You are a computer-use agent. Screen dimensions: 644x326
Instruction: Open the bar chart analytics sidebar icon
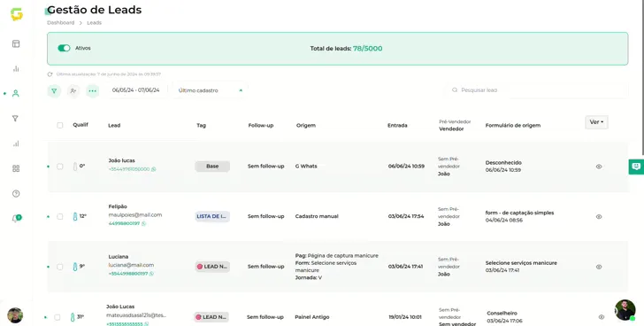click(16, 68)
